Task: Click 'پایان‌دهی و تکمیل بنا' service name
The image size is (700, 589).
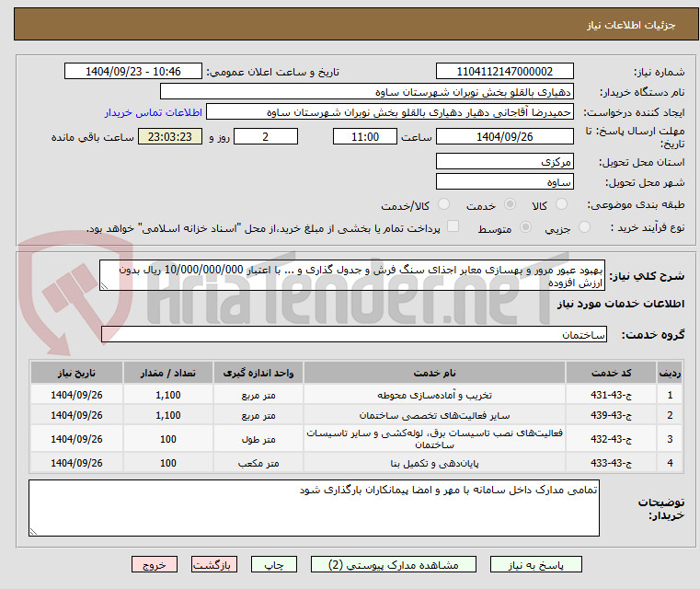Action: (x=434, y=463)
